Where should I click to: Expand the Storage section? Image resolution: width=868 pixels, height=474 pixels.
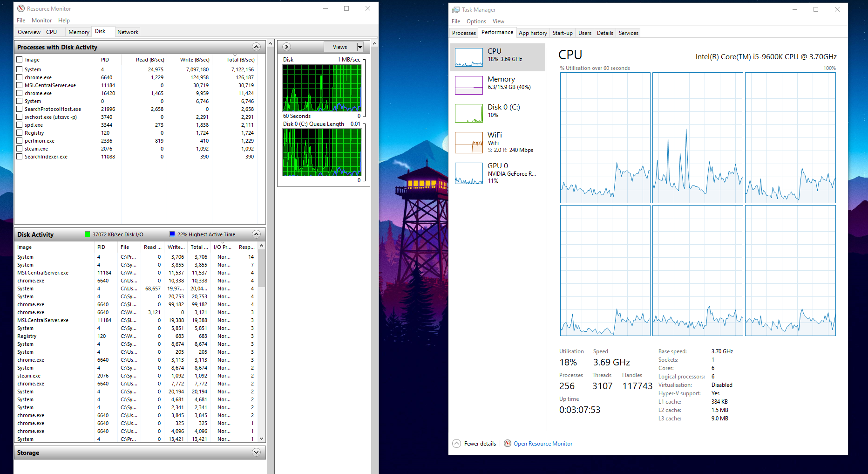tap(256, 452)
